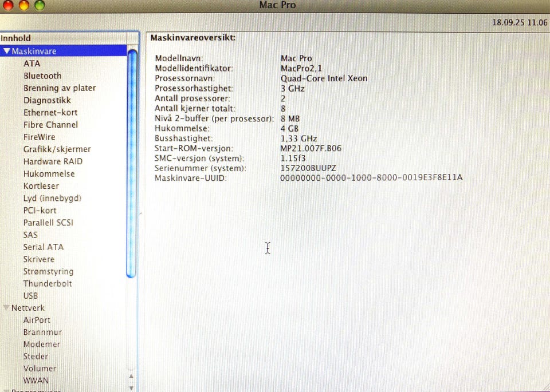This screenshot has height=392, width=550.
Task: Choose SAS in the hardware list
Action: (x=30, y=235)
